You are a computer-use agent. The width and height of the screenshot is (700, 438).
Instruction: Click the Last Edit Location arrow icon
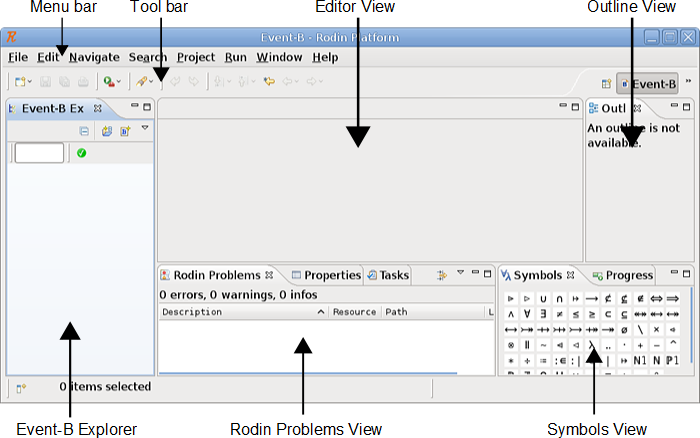point(269,82)
